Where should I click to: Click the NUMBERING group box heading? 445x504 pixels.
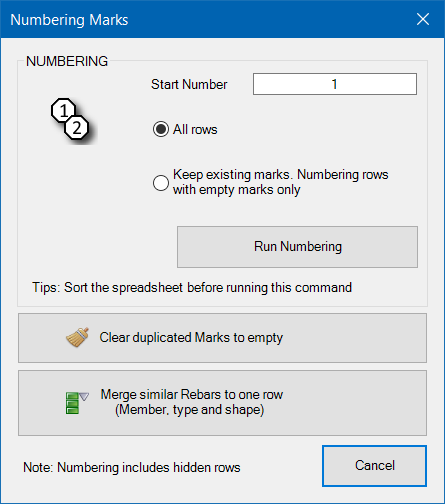[67, 61]
